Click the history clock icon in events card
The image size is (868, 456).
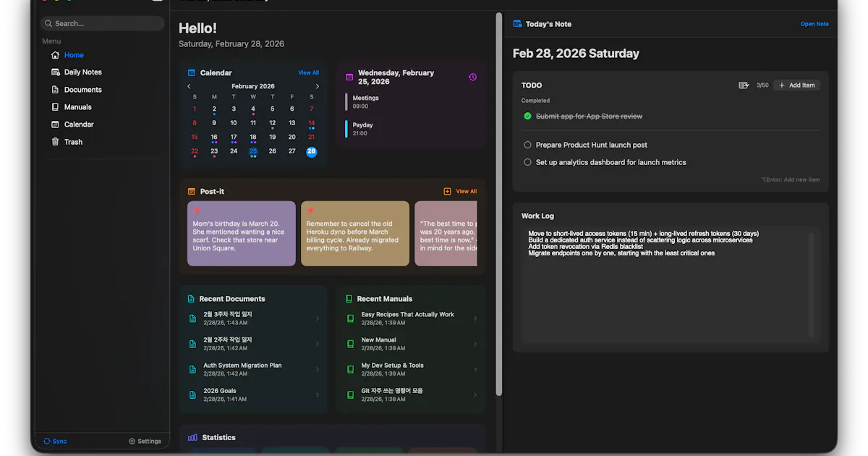coord(473,77)
